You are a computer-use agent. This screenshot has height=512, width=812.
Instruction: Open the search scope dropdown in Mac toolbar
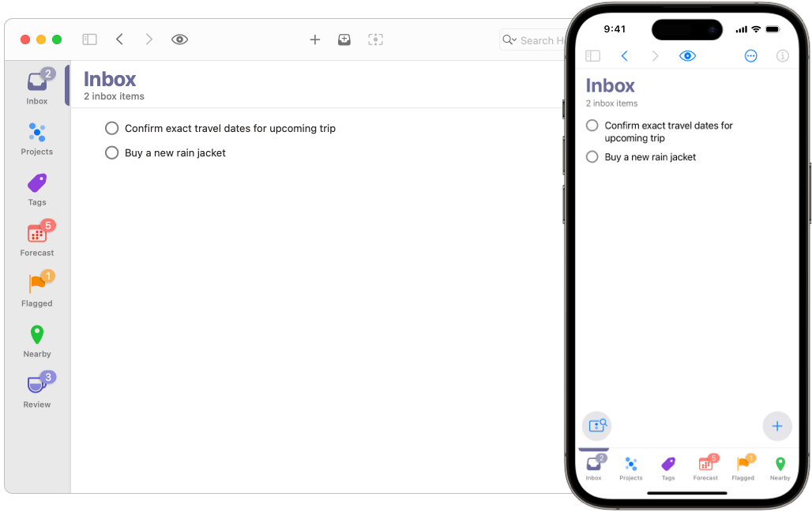[509, 40]
